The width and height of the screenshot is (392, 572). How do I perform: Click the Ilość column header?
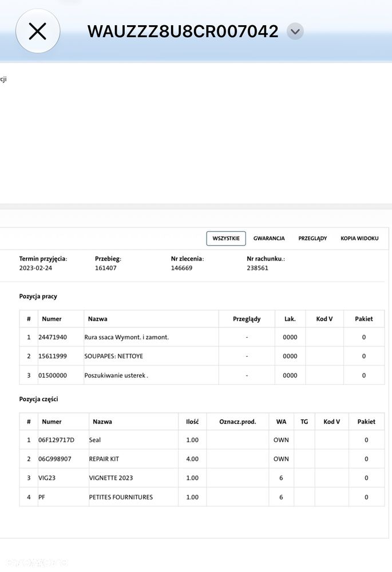coord(192,422)
